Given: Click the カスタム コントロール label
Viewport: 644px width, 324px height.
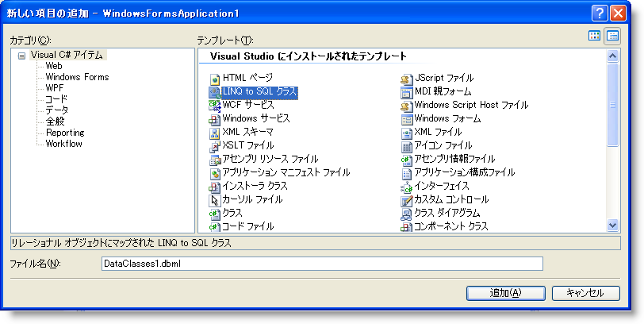Looking at the screenshot, I should tap(451, 200).
